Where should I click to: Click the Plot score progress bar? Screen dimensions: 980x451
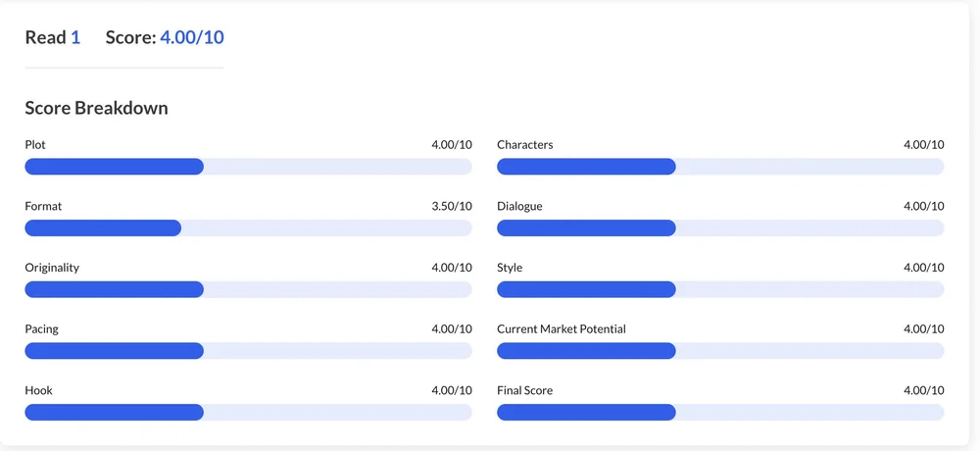(x=248, y=167)
